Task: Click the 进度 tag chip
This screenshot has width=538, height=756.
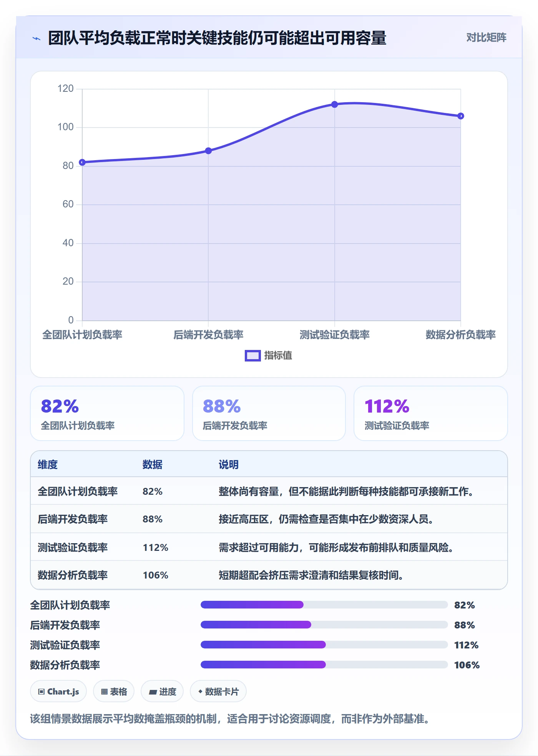Action: [x=162, y=691]
